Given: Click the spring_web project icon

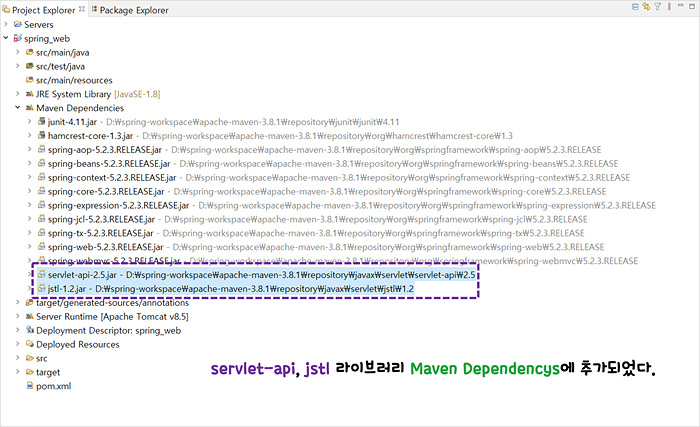Looking at the screenshot, I should tap(17, 38).
